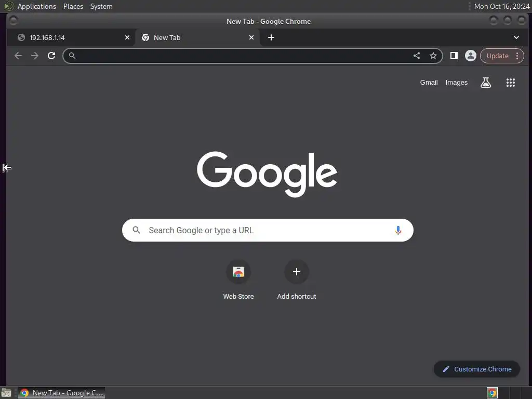Click Customize Chrome button
The height and width of the screenshot is (399, 532).
click(x=477, y=369)
